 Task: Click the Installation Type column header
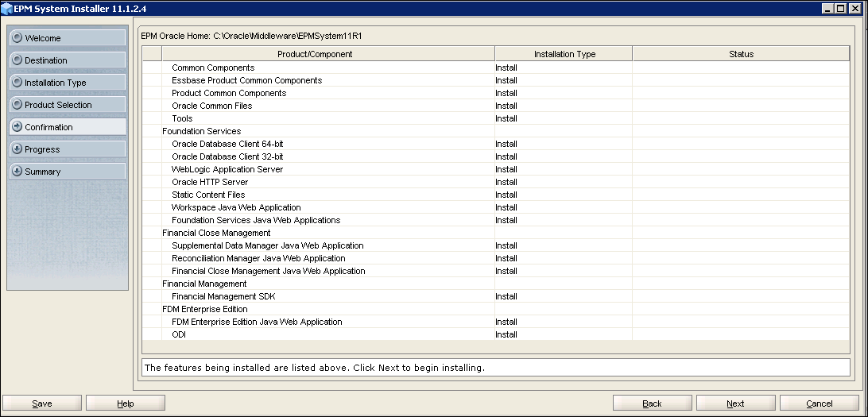click(x=564, y=54)
